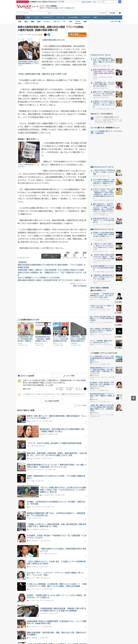Open ranking item 「100個は欲しいわ」オランダ人
The width and height of the screenshot is (138, 644).
pyautogui.click(x=104, y=84)
